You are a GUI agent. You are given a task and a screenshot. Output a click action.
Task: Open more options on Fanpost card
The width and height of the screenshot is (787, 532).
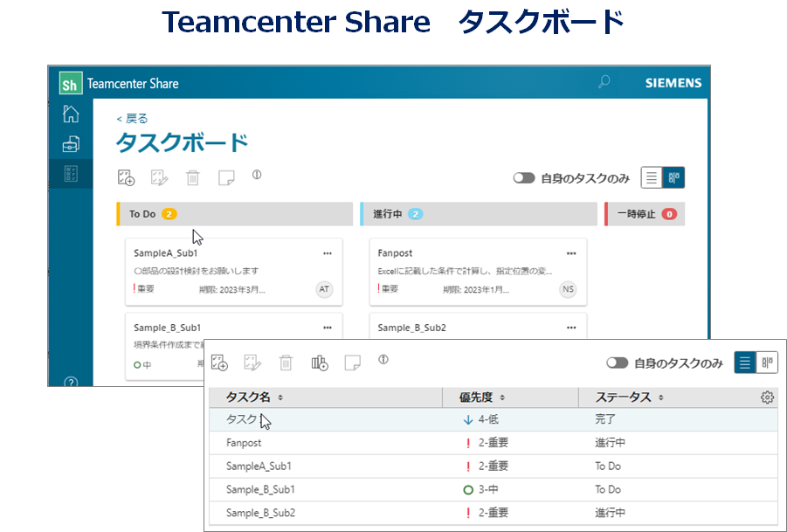tap(571, 253)
